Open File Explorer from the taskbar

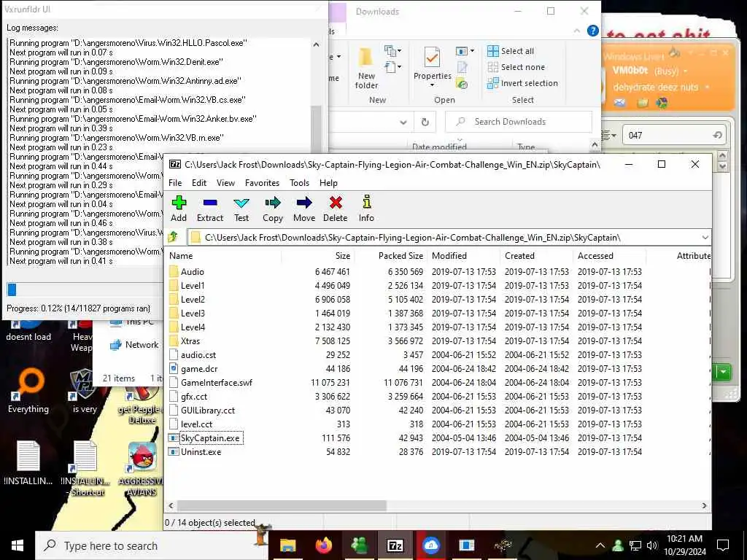(287, 545)
